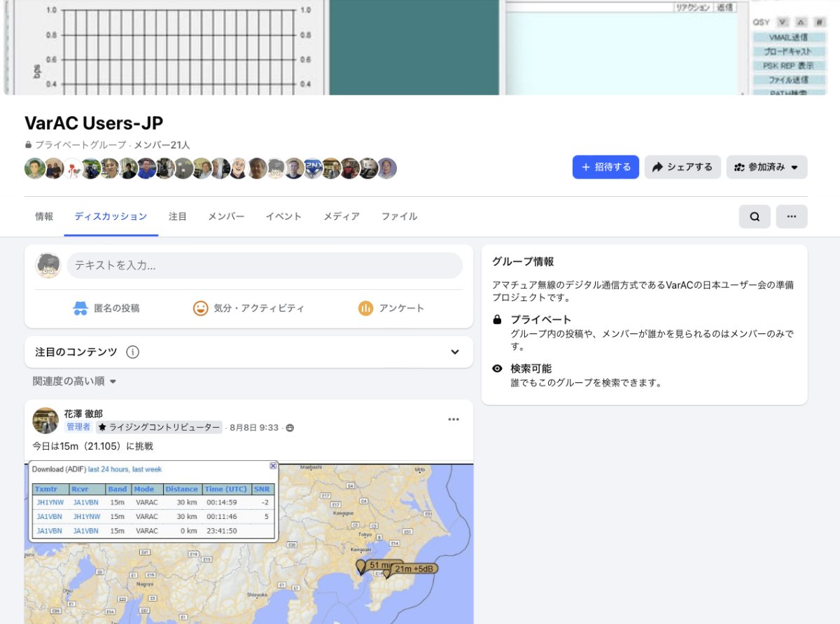This screenshot has height=624, width=840.
Task: Click the シェアする button
Action: [x=682, y=167]
